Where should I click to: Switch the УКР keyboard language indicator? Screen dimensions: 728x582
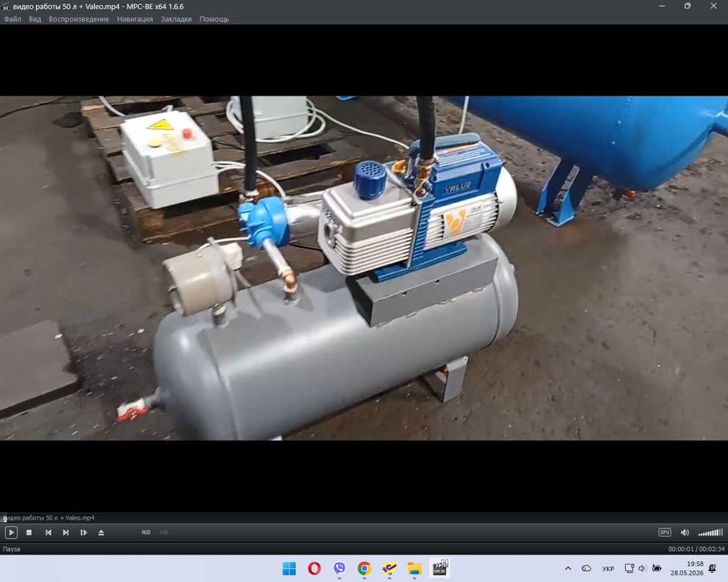coord(607,569)
